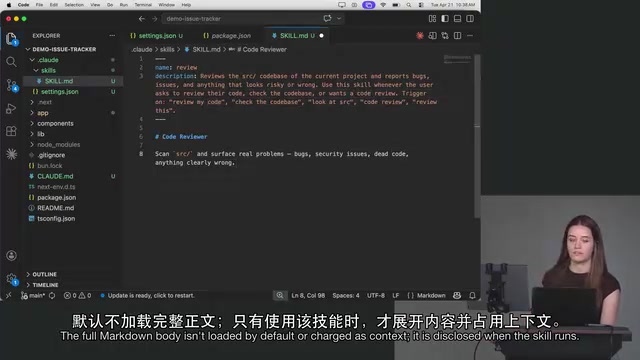Change encoding via UTF-8 status item
Image resolution: width=640 pixels, height=360 pixels.
(376, 296)
